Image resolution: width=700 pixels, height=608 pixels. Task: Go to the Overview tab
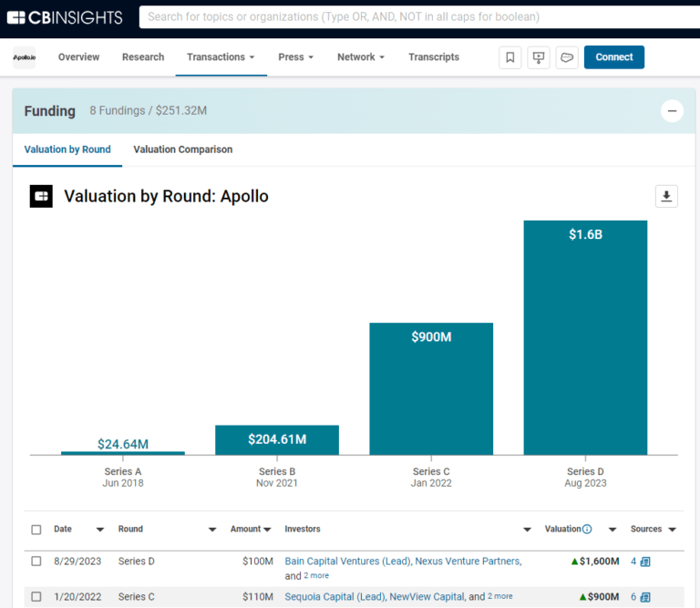[78, 57]
